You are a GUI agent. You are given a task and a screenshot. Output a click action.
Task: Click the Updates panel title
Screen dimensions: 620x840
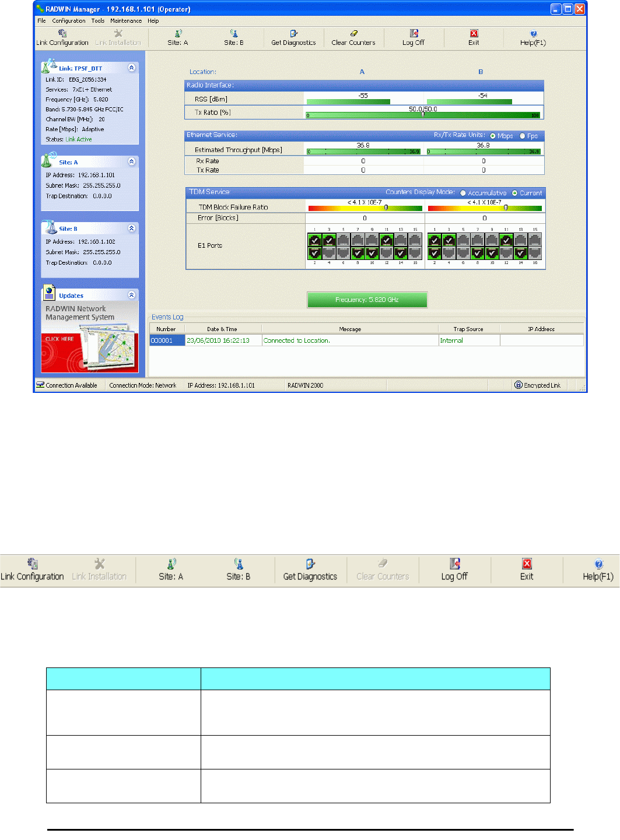(x=71, y=296)
